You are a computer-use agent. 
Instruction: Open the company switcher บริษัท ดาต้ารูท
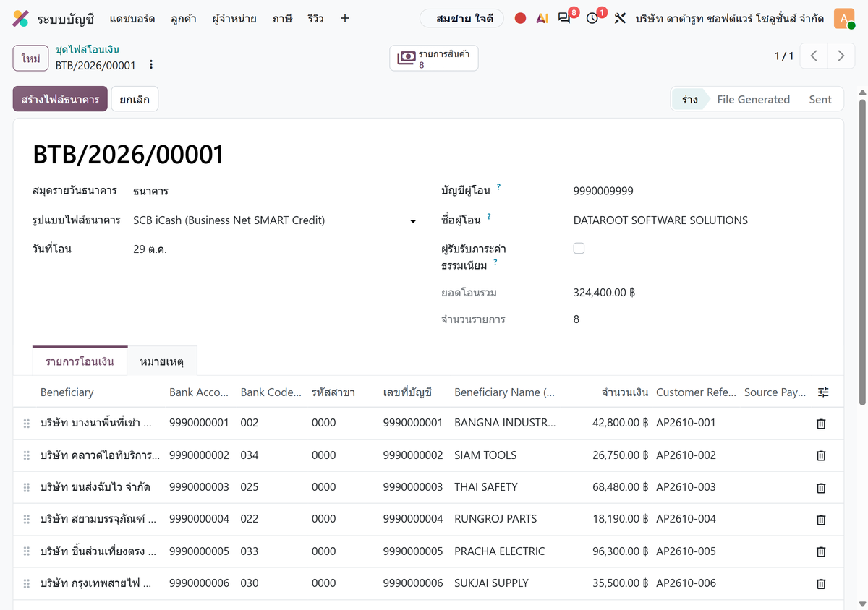tap(729, 18)
